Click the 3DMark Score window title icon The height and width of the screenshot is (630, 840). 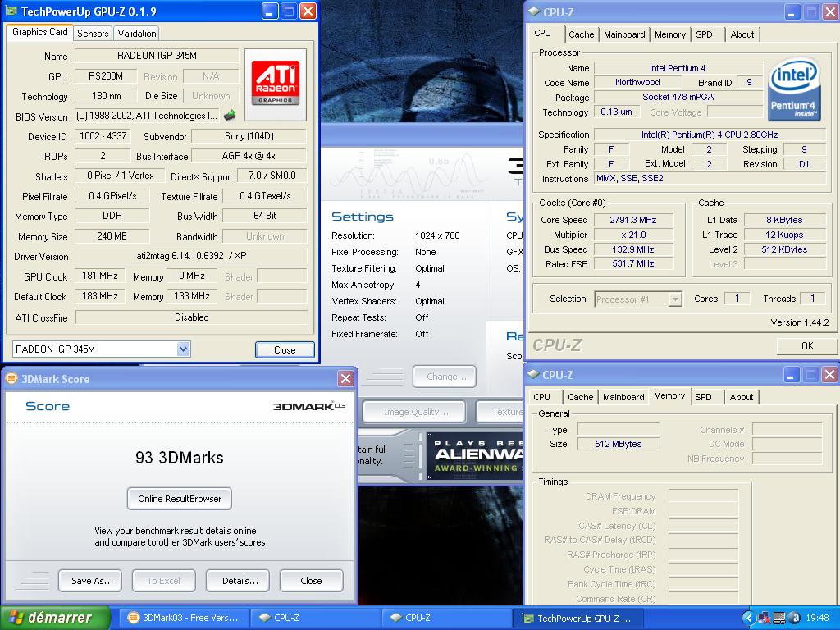tap(11, 378)
